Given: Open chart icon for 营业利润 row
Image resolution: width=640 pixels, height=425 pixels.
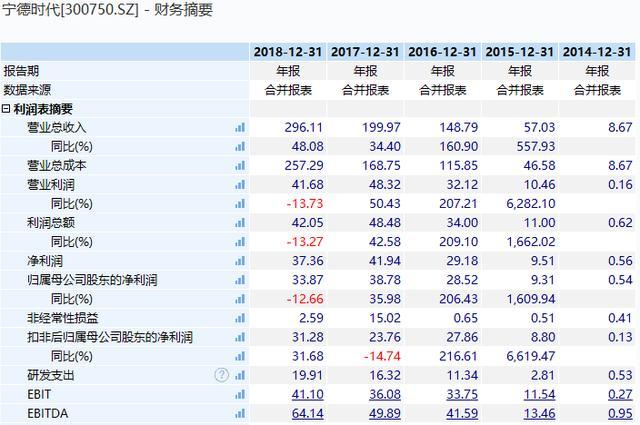Looking at the screenshot, I should point(240,185).
